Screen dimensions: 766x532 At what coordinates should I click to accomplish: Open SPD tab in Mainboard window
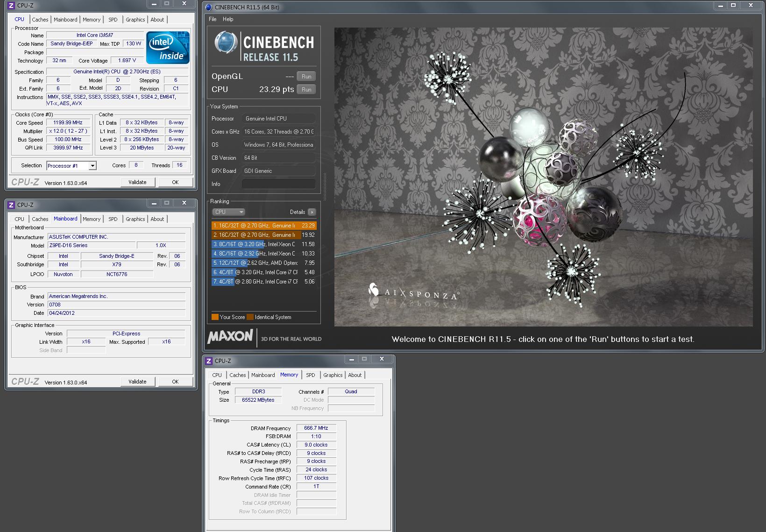pos(113,219)
